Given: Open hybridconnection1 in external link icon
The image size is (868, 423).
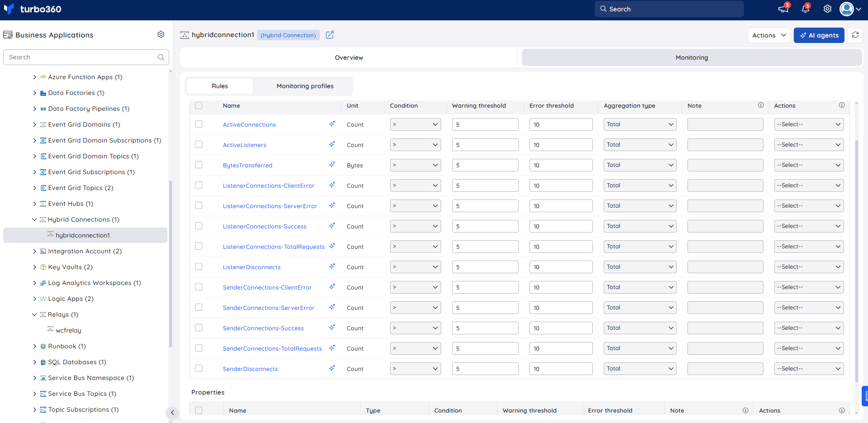Looking at the screenshot, I should pos(330,35).
